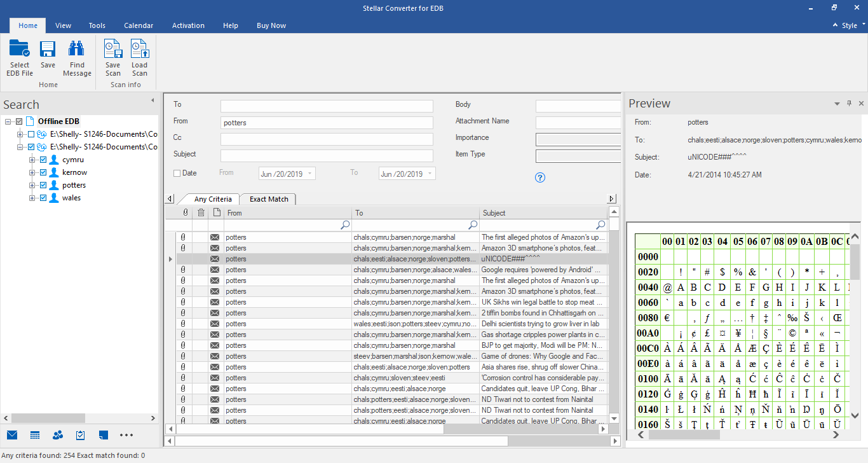The height and width of the screenshot is (463, 868).
Task: Uncheck the checked E:\Shelly database checkbox
Action: coord(31,147)
